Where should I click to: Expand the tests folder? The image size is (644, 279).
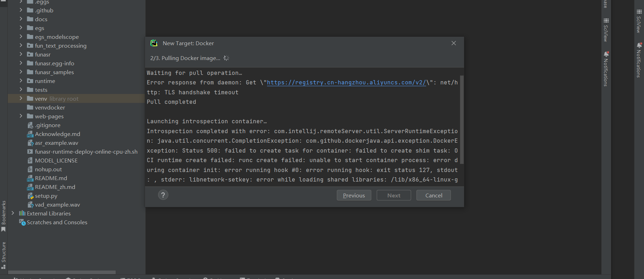click(x=21, y=90)
